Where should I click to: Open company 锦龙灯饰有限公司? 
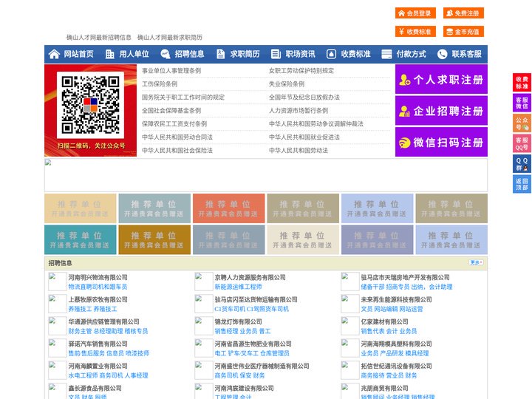[x=238, y=321]
